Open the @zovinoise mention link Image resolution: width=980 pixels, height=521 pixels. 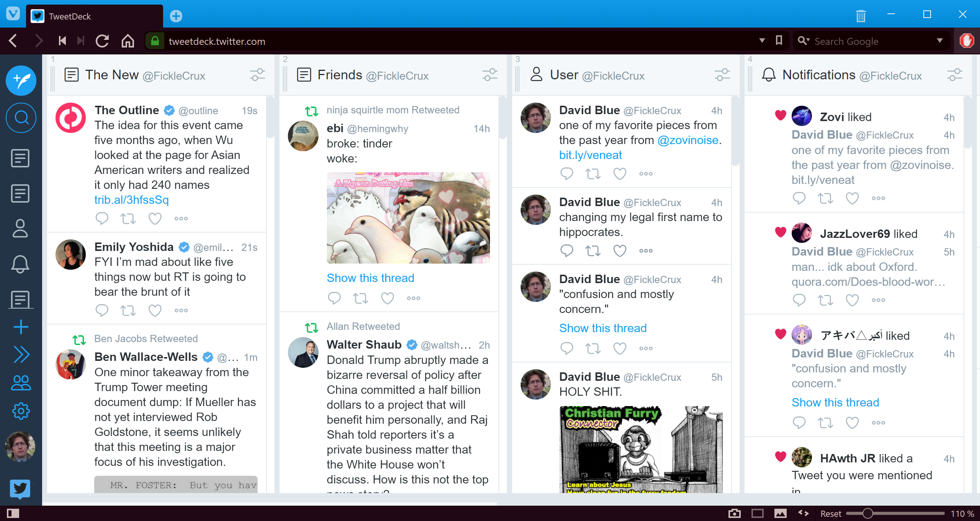[x=688, y=140]
